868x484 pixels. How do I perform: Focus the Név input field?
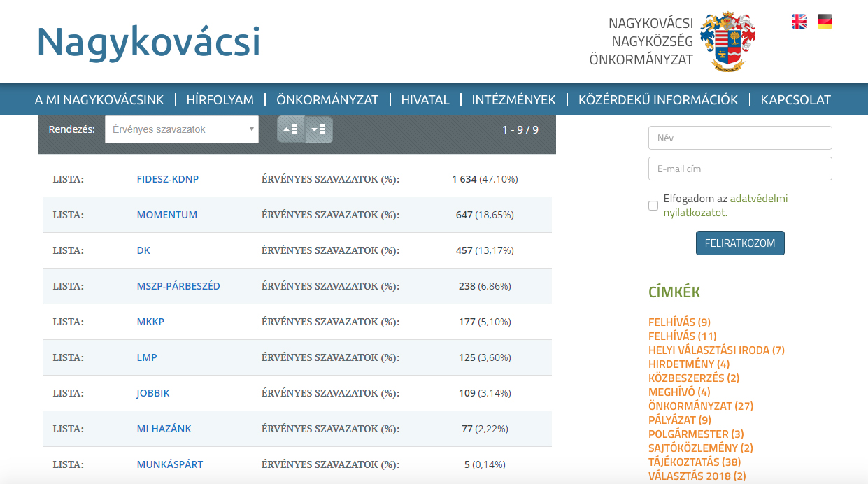740,138
